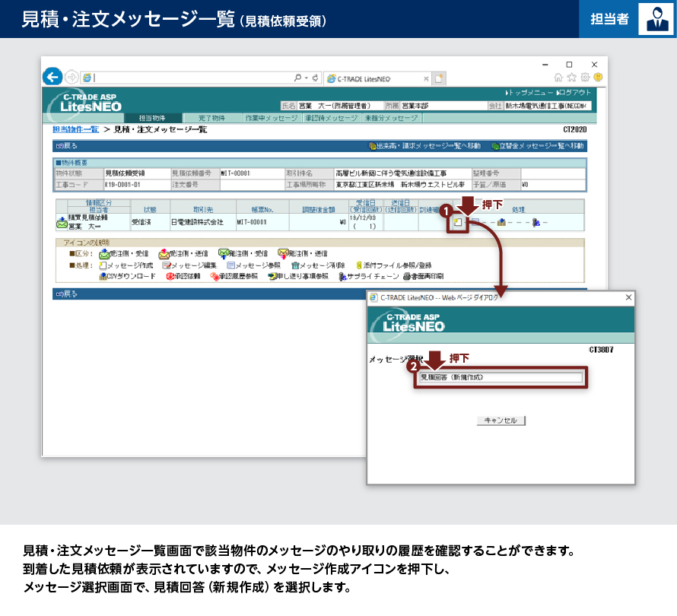The image size is (677, 616).
Task: Open the browser settings gear icon
Action: click(x=585, y=78)
